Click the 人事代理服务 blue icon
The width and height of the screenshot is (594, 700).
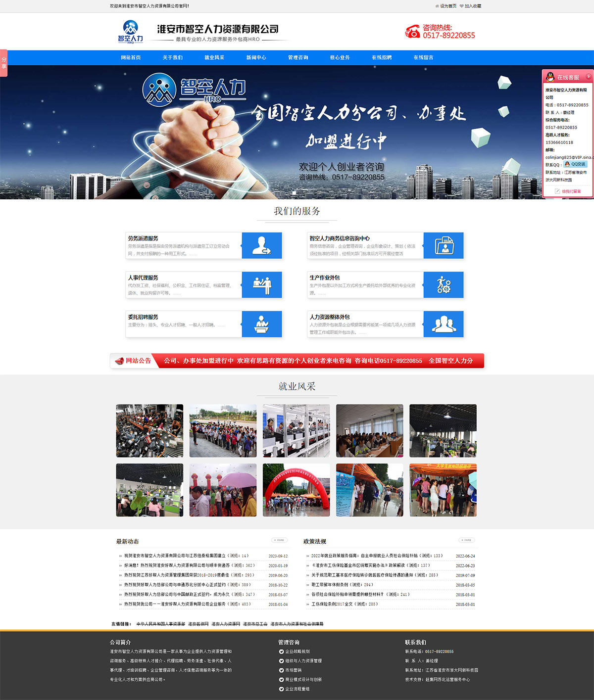click(x=261, y=285)
